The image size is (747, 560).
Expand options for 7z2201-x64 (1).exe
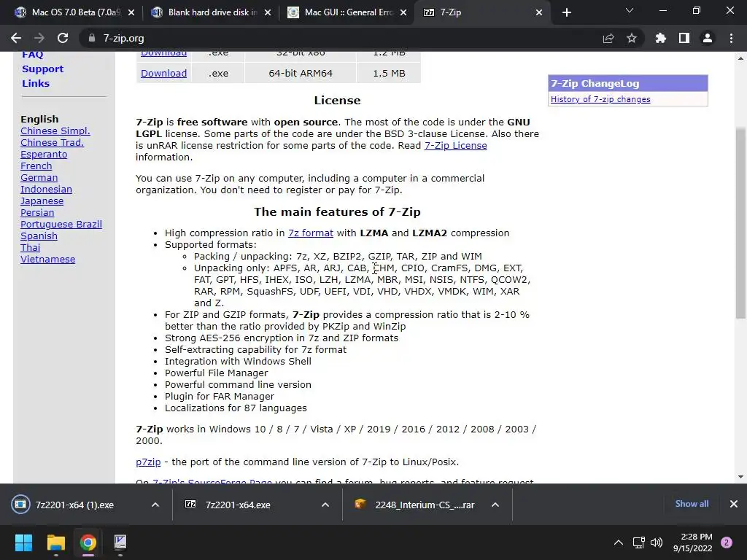coord(155,505)
